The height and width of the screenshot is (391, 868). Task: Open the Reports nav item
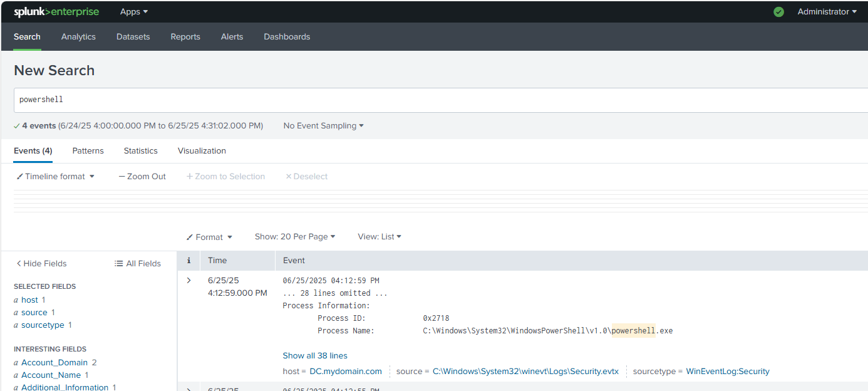(x=185, y=37)
